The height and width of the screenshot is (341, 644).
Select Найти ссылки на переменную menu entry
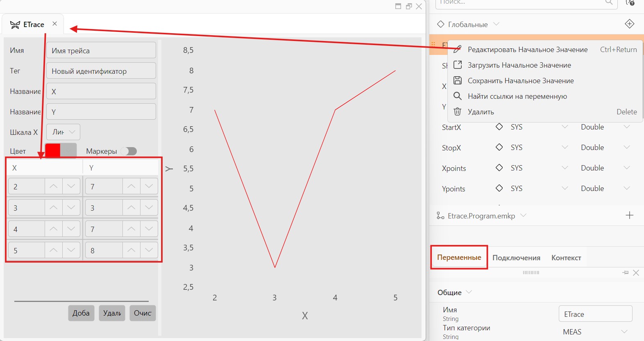pyautogui.click(x=517, y=96)
